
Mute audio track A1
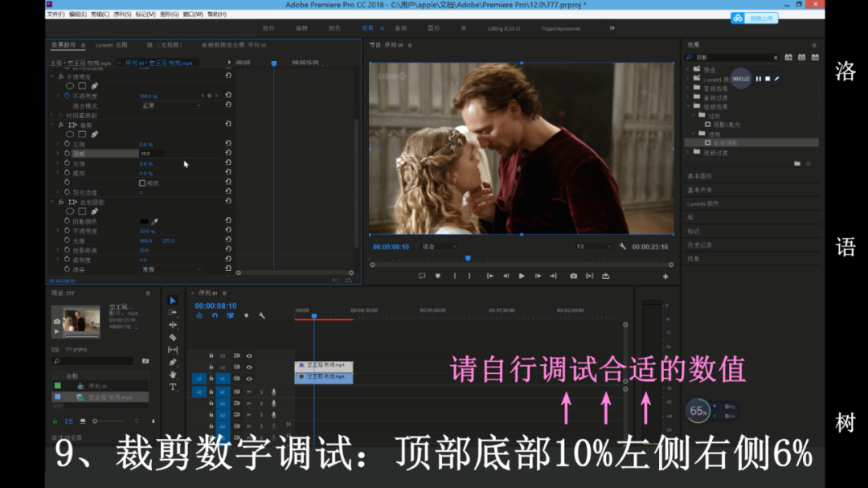249,392
